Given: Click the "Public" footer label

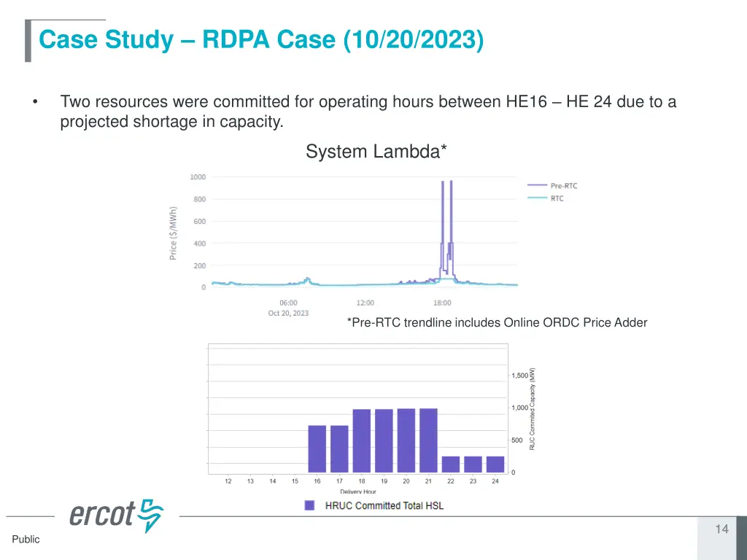Looking at the screenshot, I should coord(26,539).
